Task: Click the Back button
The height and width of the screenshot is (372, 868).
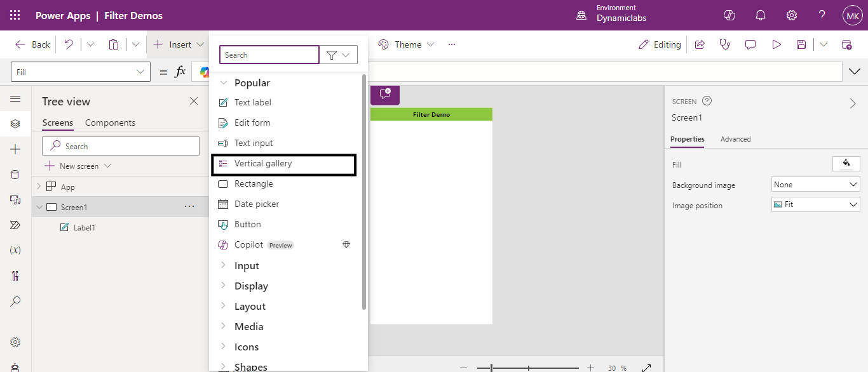Action: (x=33, y=44)
